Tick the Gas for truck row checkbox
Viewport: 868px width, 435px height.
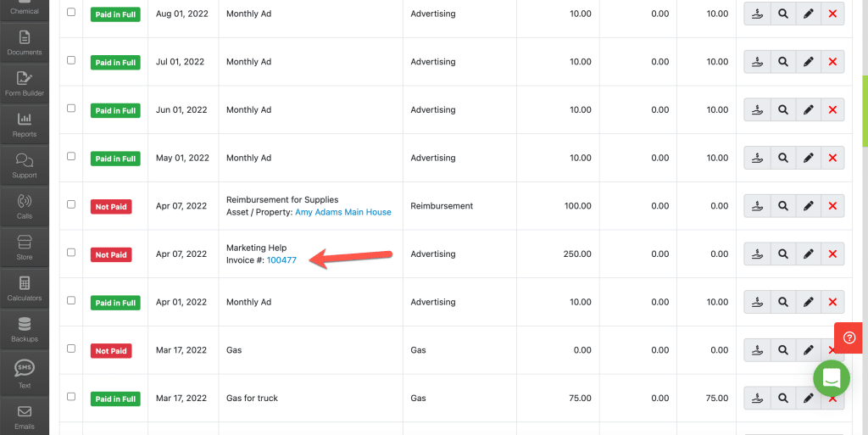click(x=71, y=396)
